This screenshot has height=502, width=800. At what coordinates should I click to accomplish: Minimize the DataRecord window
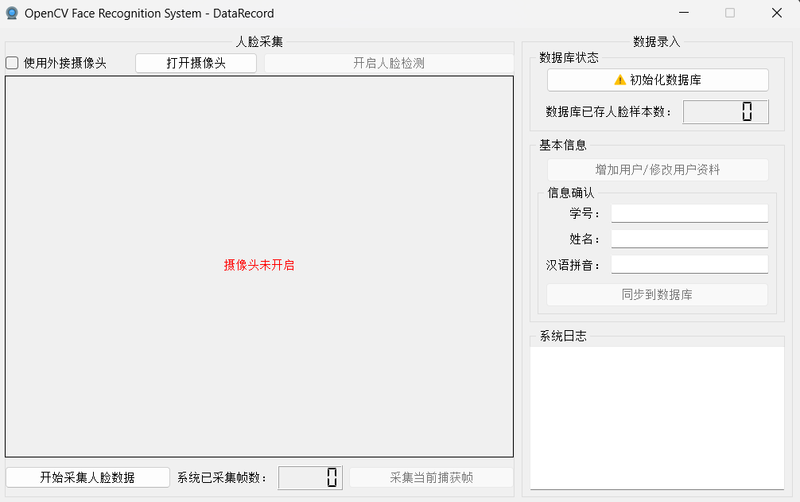pos(684,13)
